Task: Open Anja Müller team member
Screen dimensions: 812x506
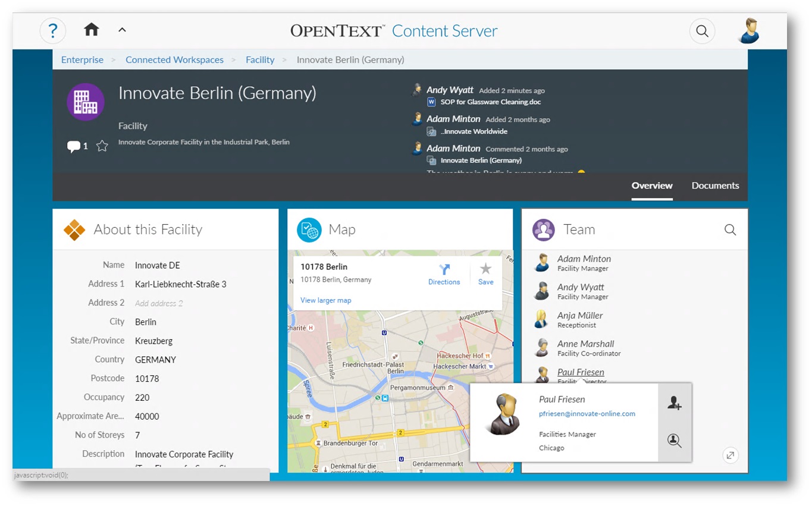Action: pyautogui.click(x=580, y=316)
